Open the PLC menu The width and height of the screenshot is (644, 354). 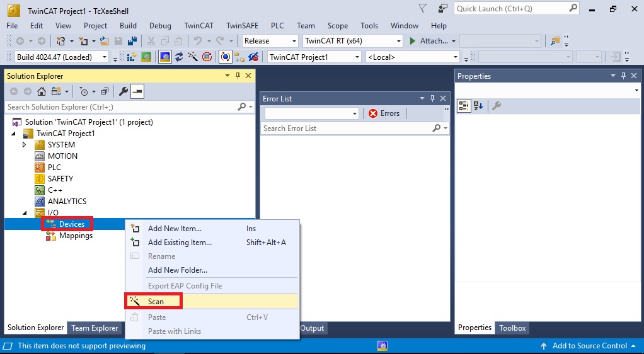tap(278, 25)
